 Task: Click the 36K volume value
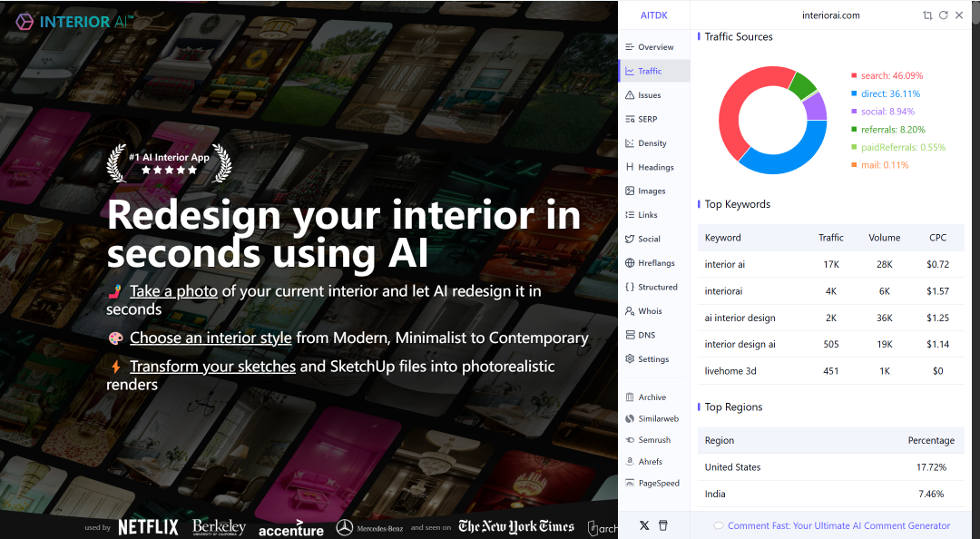(885, 318)
